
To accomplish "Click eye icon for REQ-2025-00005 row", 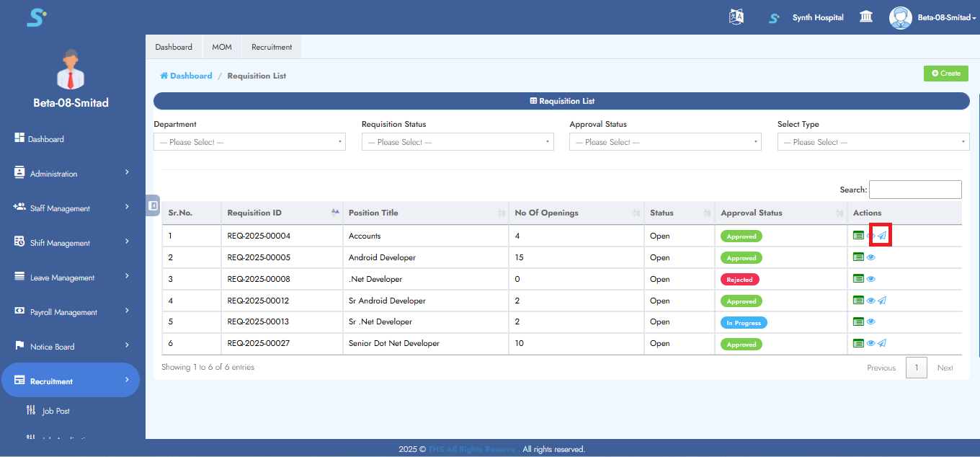I will click(x=871, y=257).
